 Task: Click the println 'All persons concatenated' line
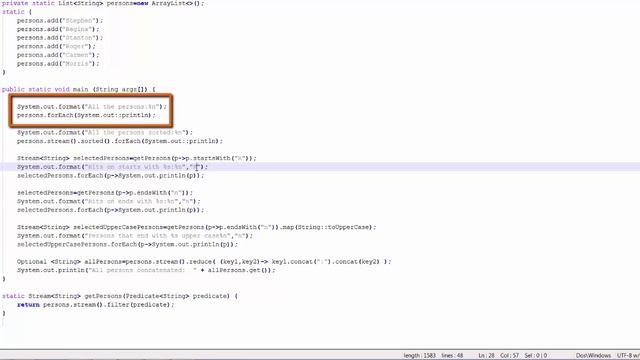point(146,270)
